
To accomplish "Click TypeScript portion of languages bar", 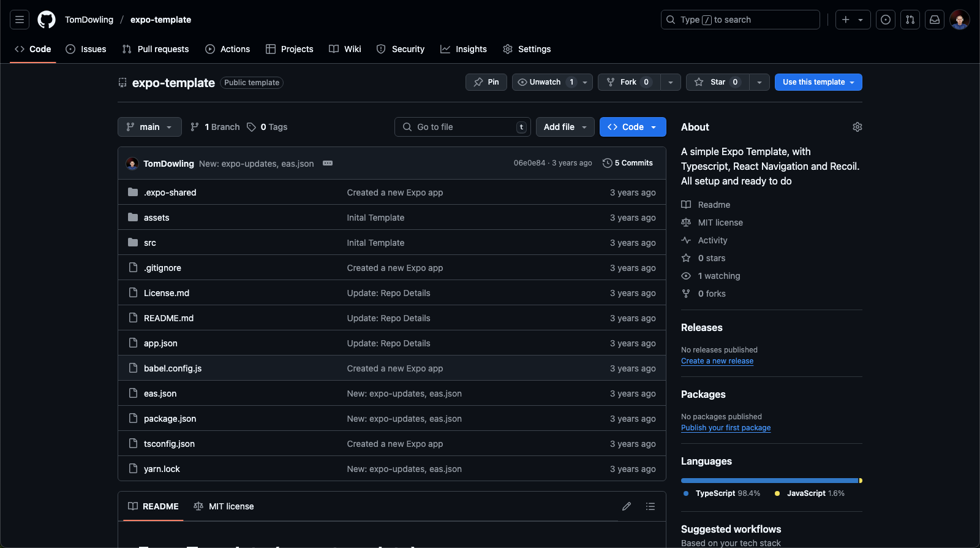I will click(x=770, y=481).
